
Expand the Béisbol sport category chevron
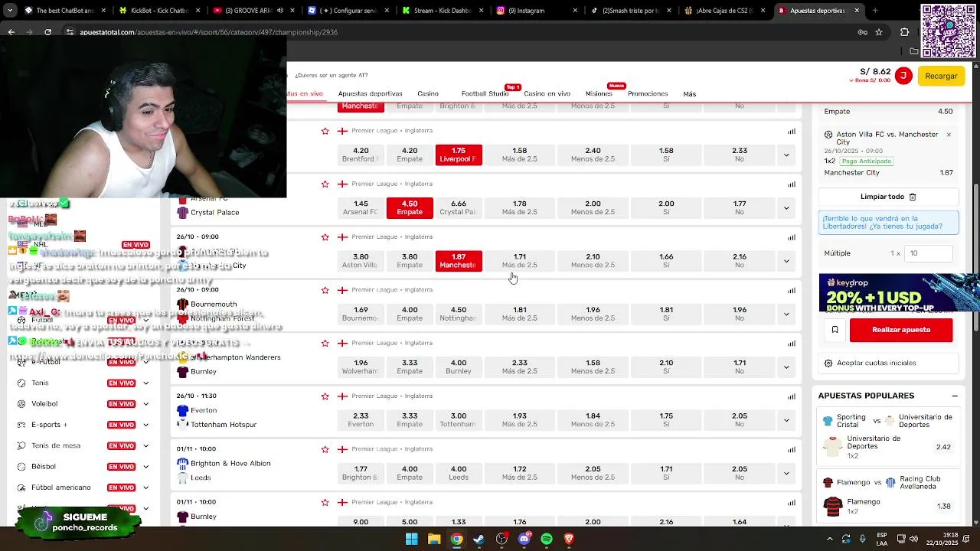pos(145,467)
